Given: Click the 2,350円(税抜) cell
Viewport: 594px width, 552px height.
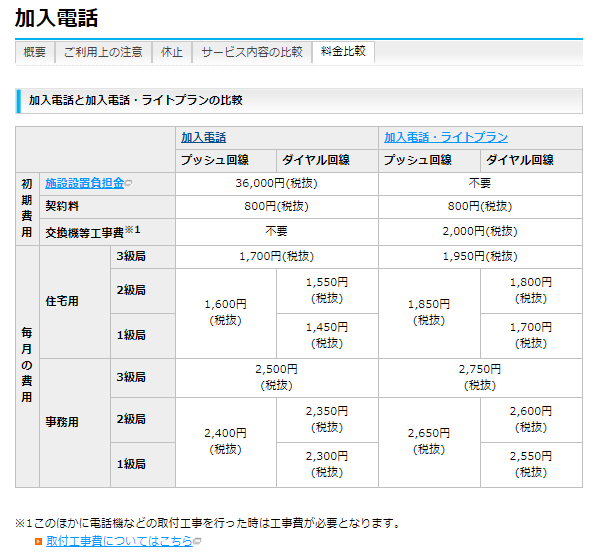Looking at the screenshot, I should point(327,419).
